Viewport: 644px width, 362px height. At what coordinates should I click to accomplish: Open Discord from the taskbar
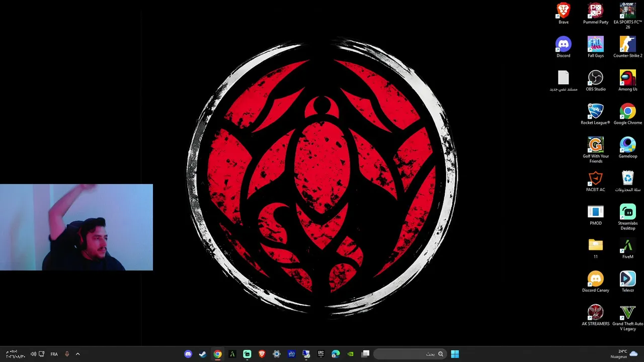188,354
